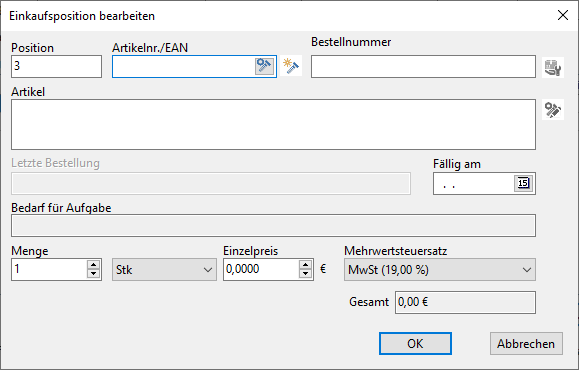Click supplier order icon next to Bestellnummer

[553, 67]
